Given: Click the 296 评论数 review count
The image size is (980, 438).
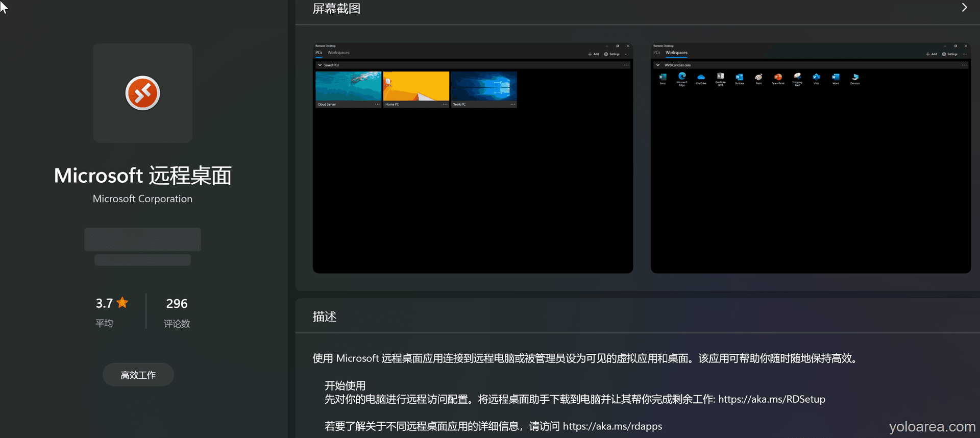Looking at the screenshot, I should tap(177, 312).
